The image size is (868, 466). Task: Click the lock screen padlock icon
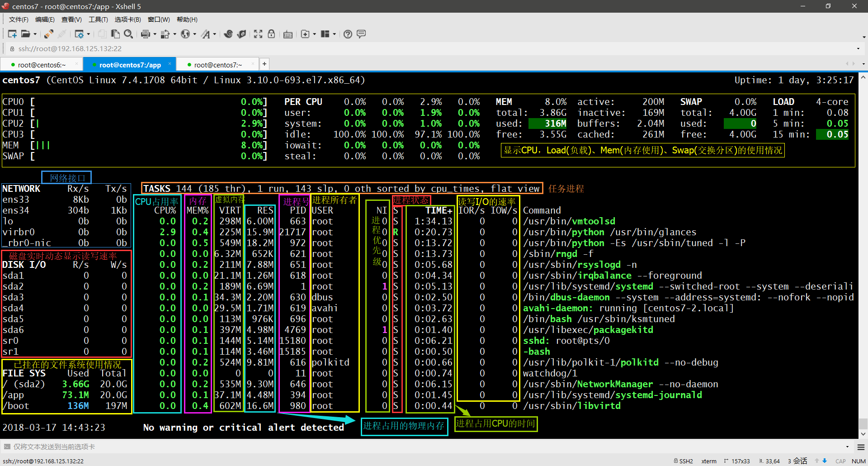pos(271,34)
